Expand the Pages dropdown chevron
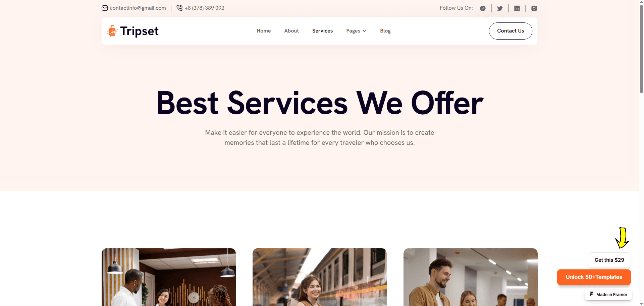 coord(364,31)
